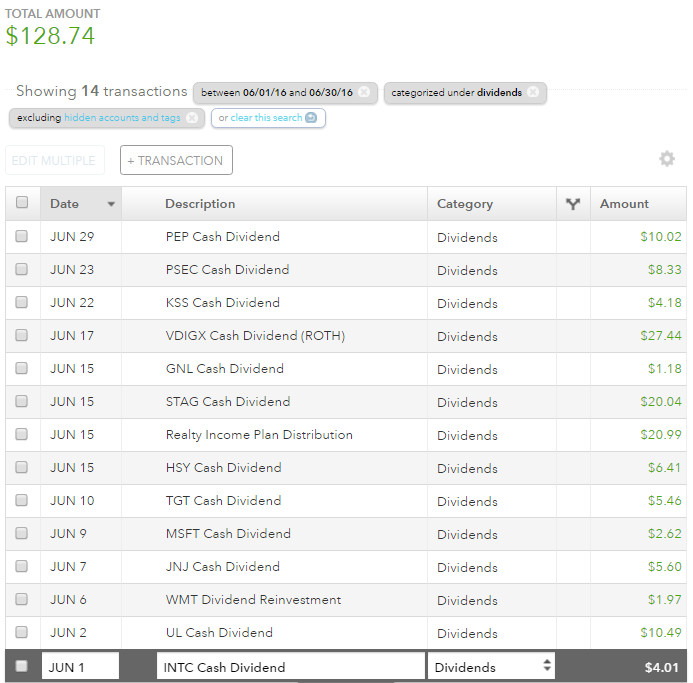Select the WMT Dividend Reinvestment row
693x683 pixels.
coord(253,600)
